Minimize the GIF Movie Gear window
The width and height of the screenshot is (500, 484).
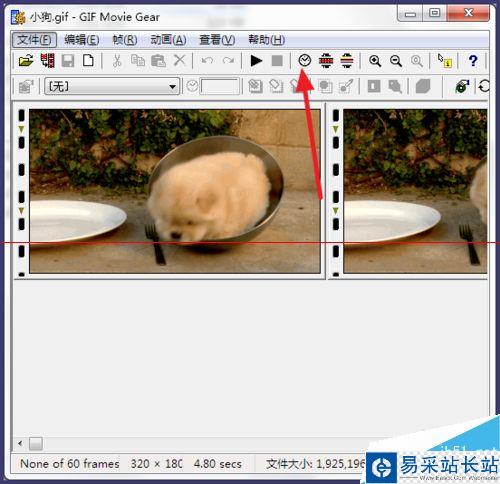coord(410,13)
